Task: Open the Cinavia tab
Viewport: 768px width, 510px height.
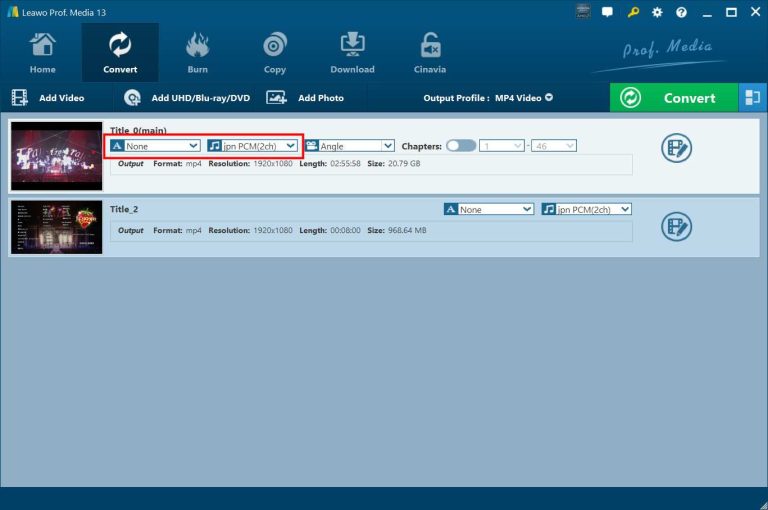Action: click(x=431, y=53)
